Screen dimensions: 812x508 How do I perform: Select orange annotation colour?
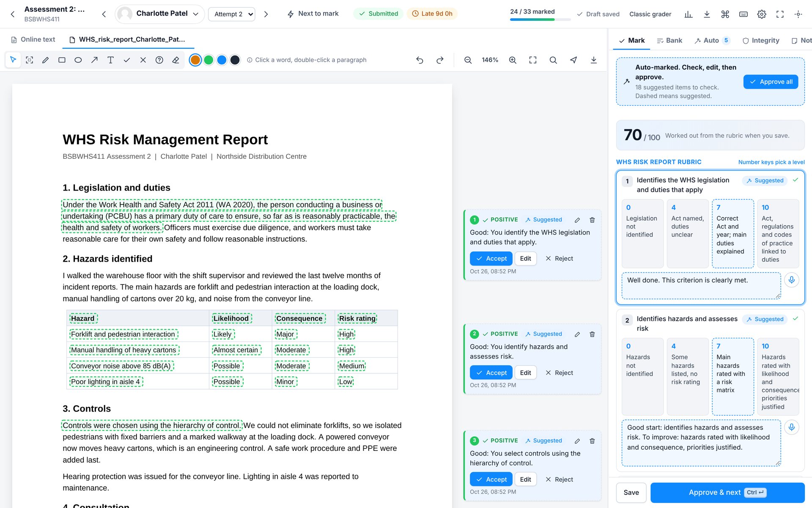point(195,60)
